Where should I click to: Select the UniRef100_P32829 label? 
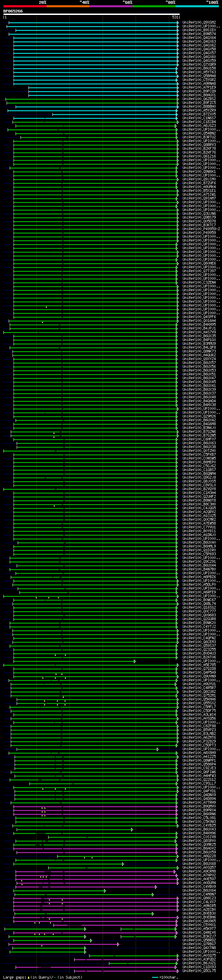click(x=199, y=741)
